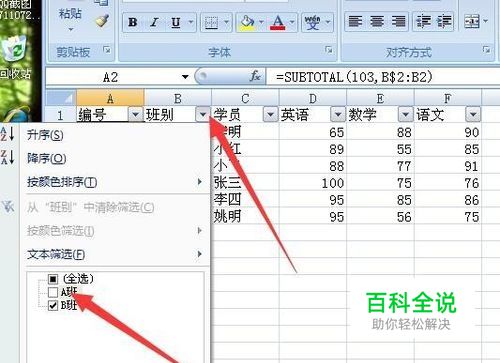Select math score 88 cell
500x363 pixels.
click(x=380, y=132)
